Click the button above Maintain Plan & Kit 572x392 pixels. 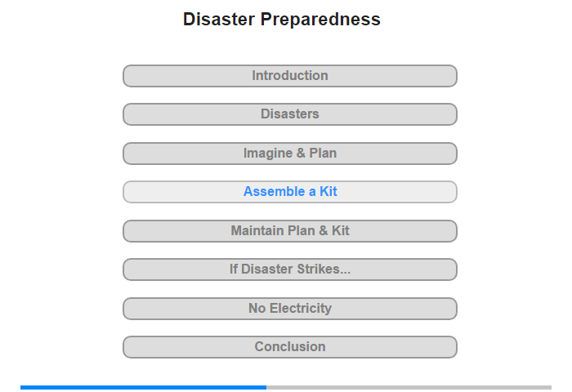coord(289,192)
